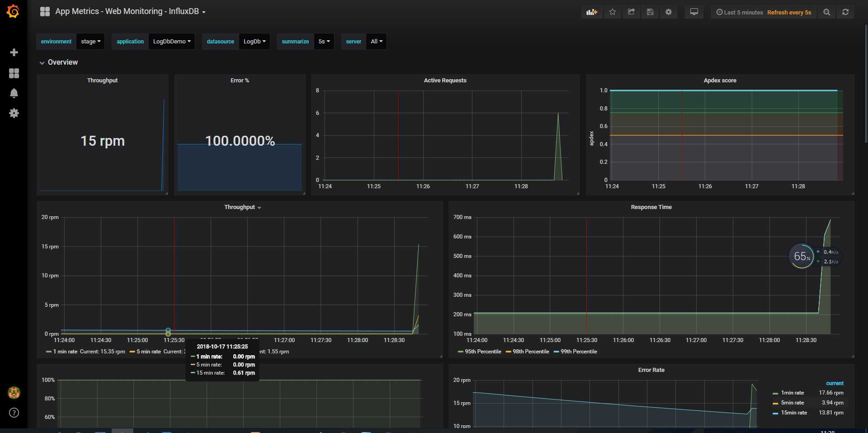868x433 pixels.
Task: Click the Error % panel title
Action: pos(240,81)
